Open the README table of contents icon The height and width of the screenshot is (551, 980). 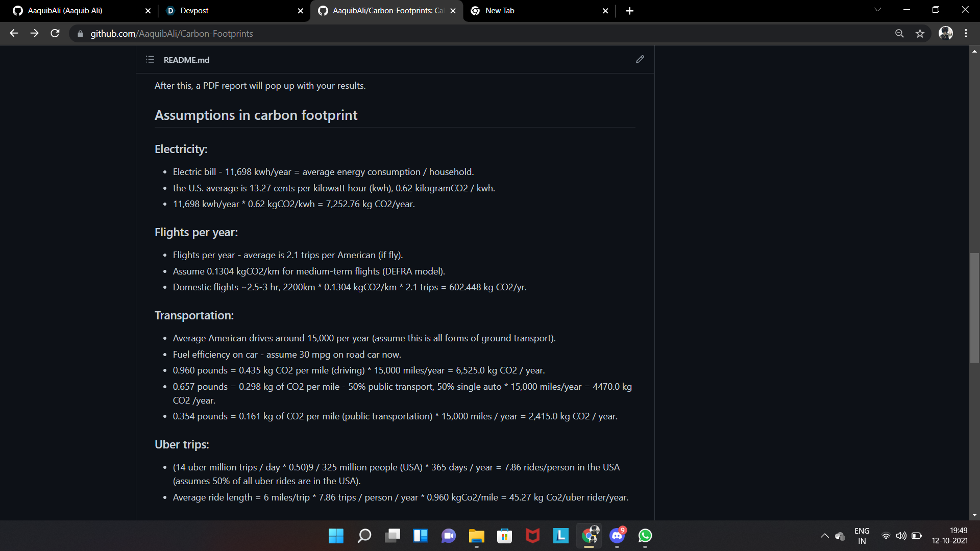click(150, 60)
